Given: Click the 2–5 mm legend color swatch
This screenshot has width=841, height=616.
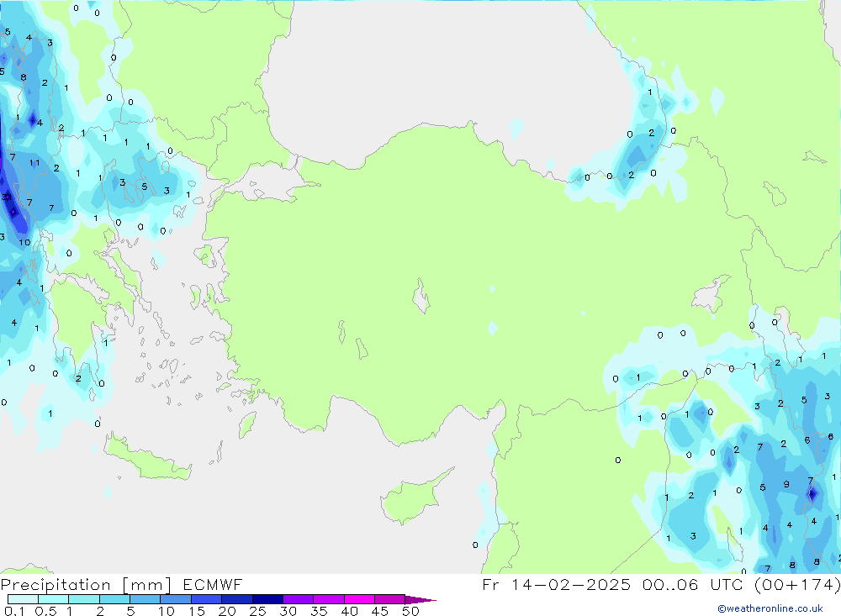Looking at the screenshot, I should point(114,599).
